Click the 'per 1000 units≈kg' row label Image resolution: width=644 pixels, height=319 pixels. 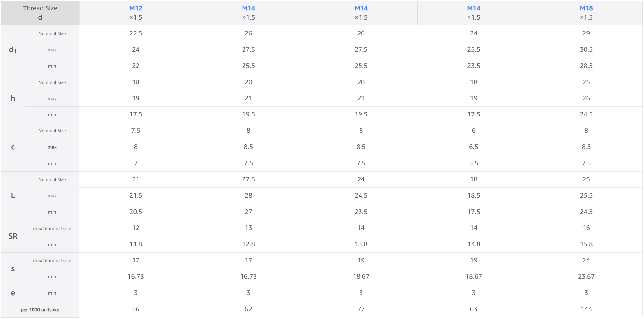pyautogui.click(x=40, y=310)
